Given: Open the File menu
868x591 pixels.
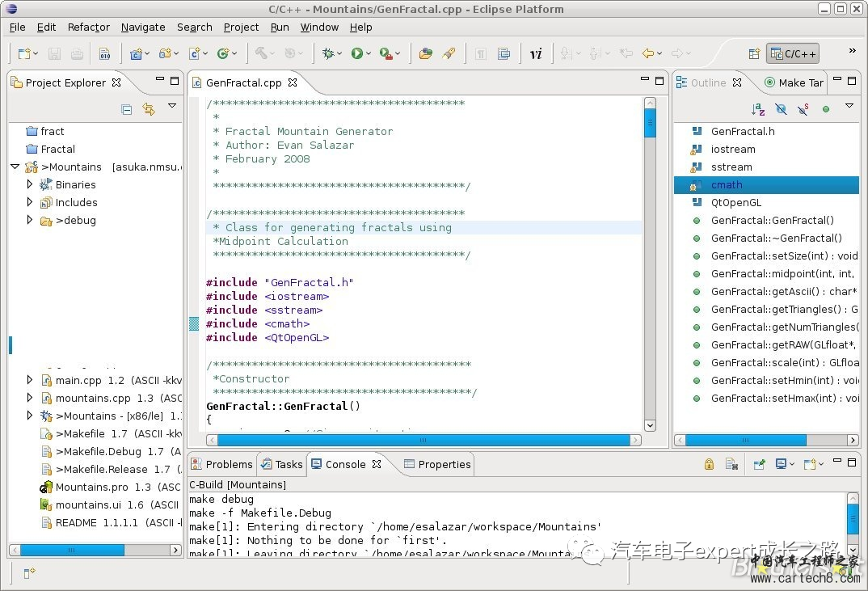Looking at the screenshot, I should (17, 27).
